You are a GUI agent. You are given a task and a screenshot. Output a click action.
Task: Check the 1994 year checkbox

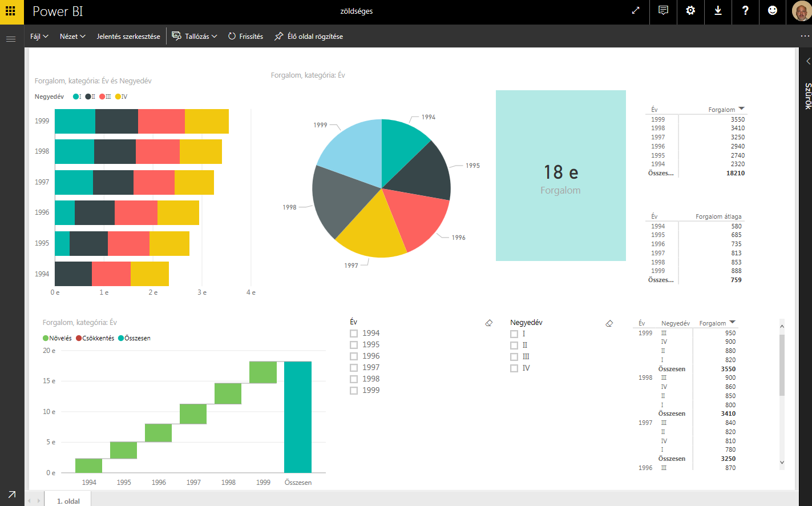354,334
